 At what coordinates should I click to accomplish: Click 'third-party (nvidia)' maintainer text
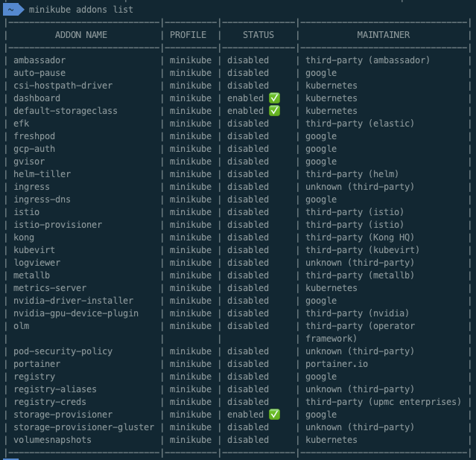coord(358,313)
